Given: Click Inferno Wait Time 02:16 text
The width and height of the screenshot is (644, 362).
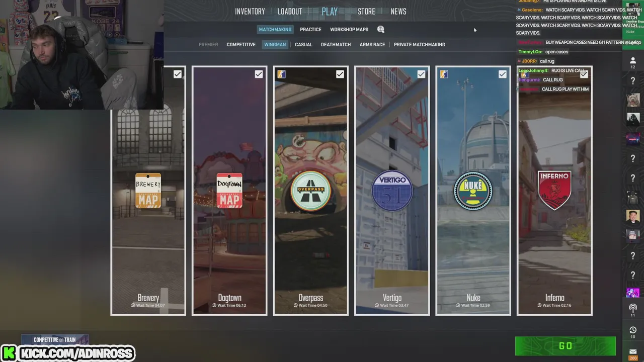Looking at the screenshot, I should coord(554,305).
